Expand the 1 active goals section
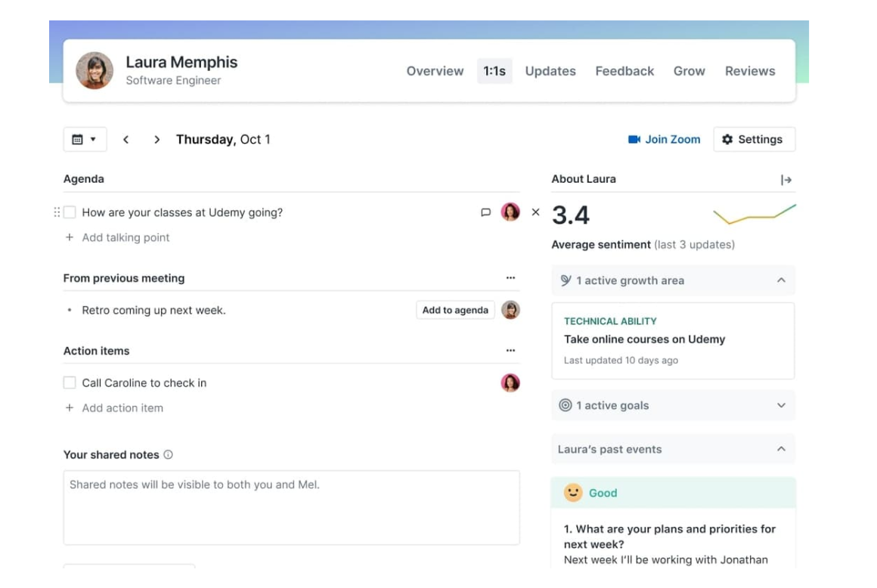This screenshot has width=877, height=588. (673, 406)
